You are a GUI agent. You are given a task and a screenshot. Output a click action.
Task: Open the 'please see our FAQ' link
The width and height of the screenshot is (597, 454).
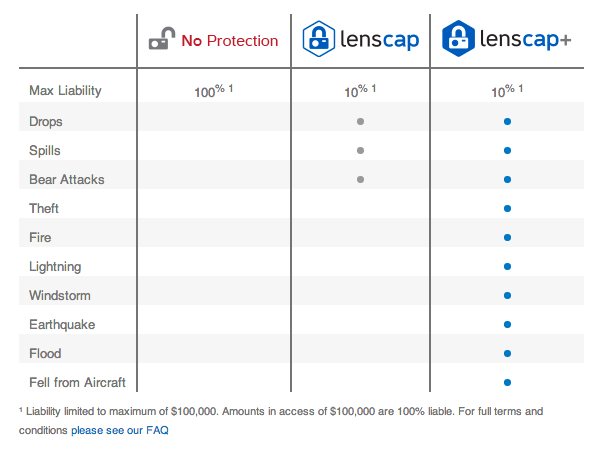pos(120,430)
